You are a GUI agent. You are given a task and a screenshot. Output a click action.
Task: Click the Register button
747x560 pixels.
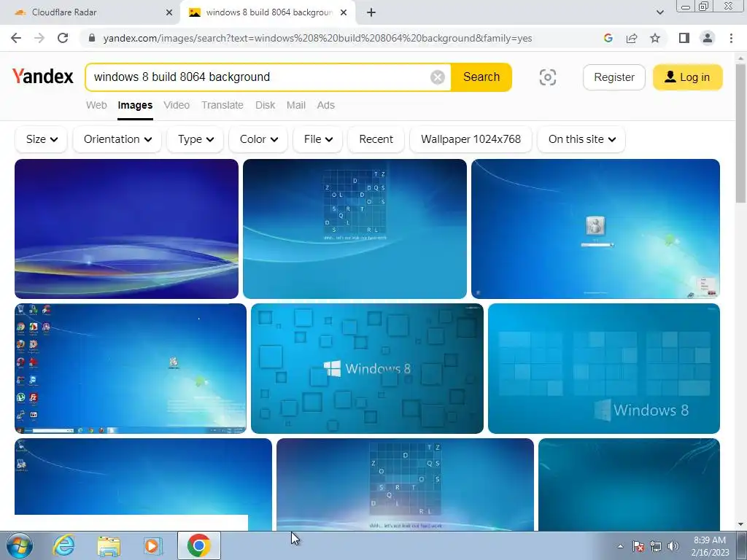tap(614, 77)
